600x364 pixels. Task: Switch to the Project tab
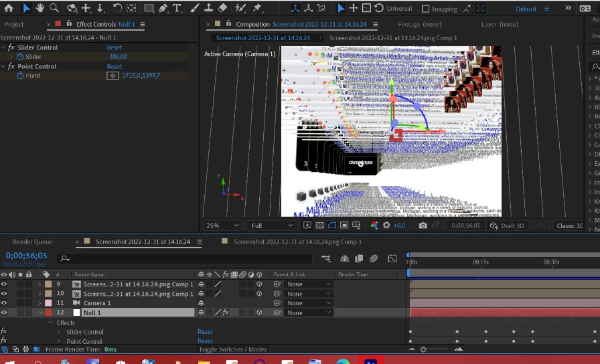[14, 24]
